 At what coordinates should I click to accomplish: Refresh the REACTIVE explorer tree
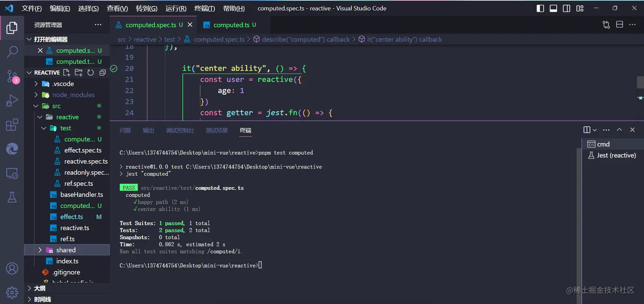click(x=90, y=72)
